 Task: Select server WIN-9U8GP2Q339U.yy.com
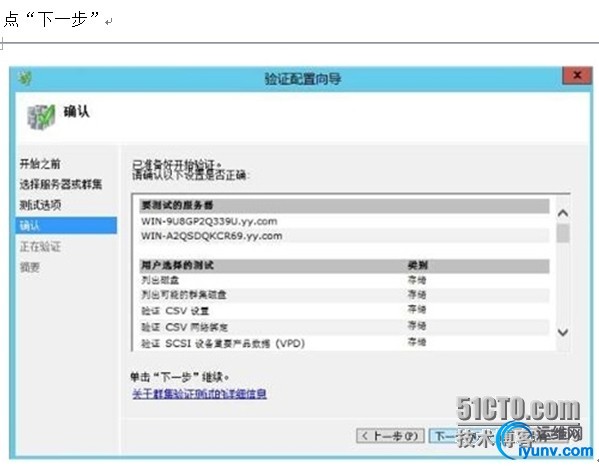click(345, 221)
